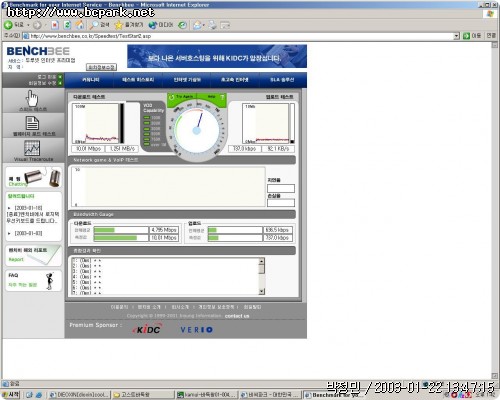Click the Print icon in IE toolbar

212,25
